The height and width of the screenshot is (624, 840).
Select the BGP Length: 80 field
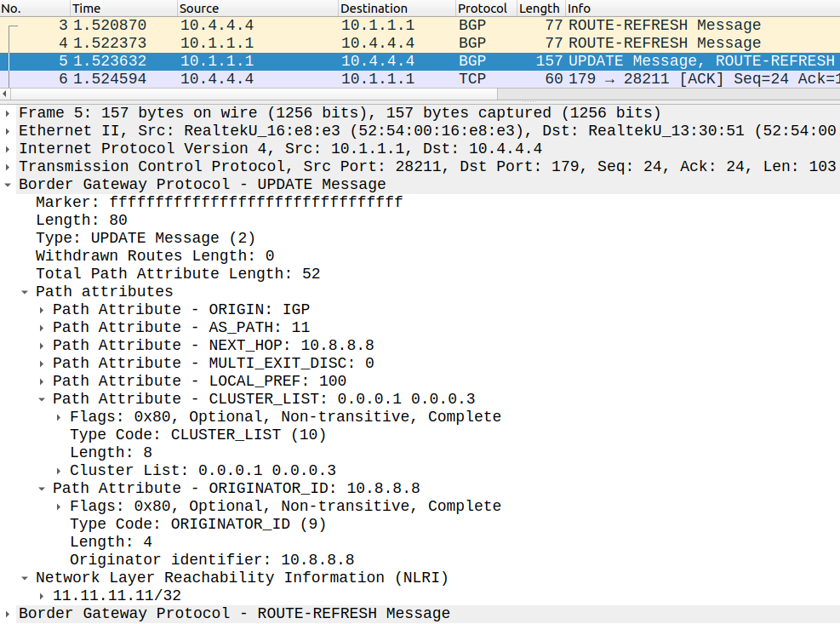[x=82, y=220]
